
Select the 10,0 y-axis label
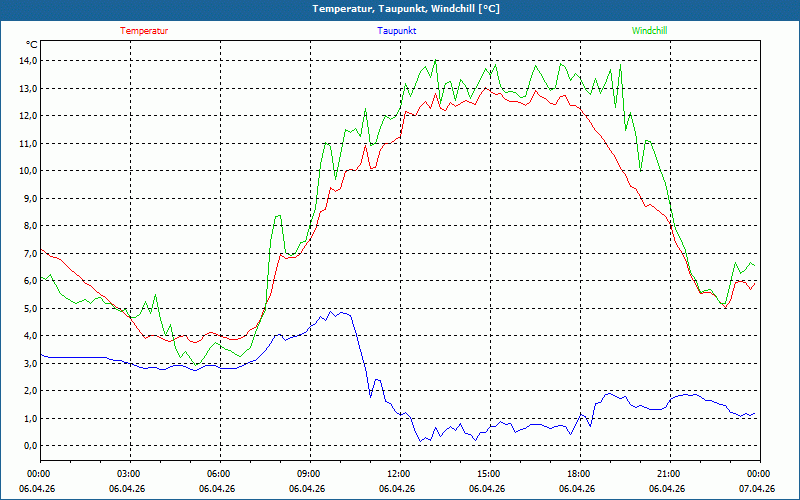pyautogui.click(x=27, y=171)
